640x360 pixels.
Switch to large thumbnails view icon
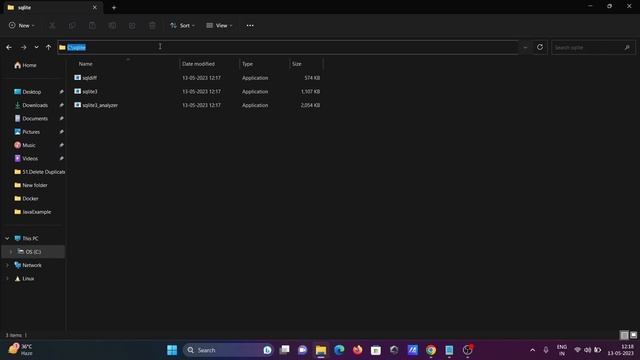pyautogui.click(x=633, y=335)
